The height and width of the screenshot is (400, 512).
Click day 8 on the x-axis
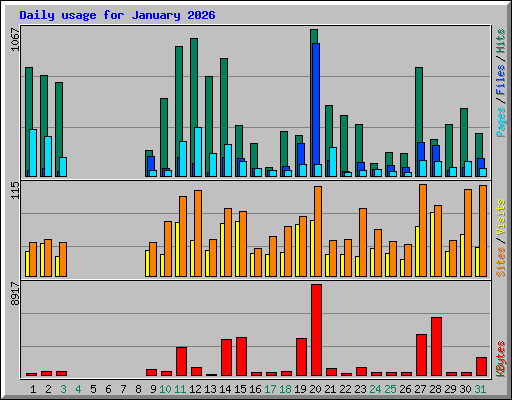pos(138,389)
